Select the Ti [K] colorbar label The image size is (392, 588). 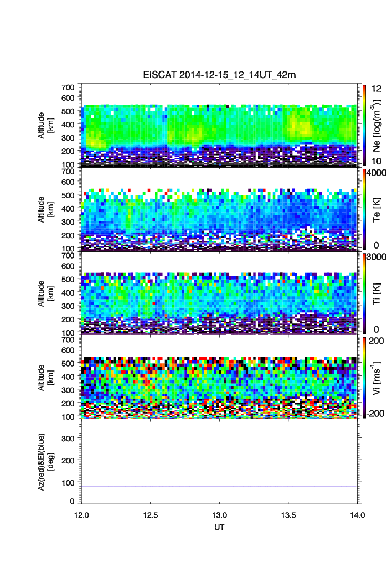click(x=379, y=293)
